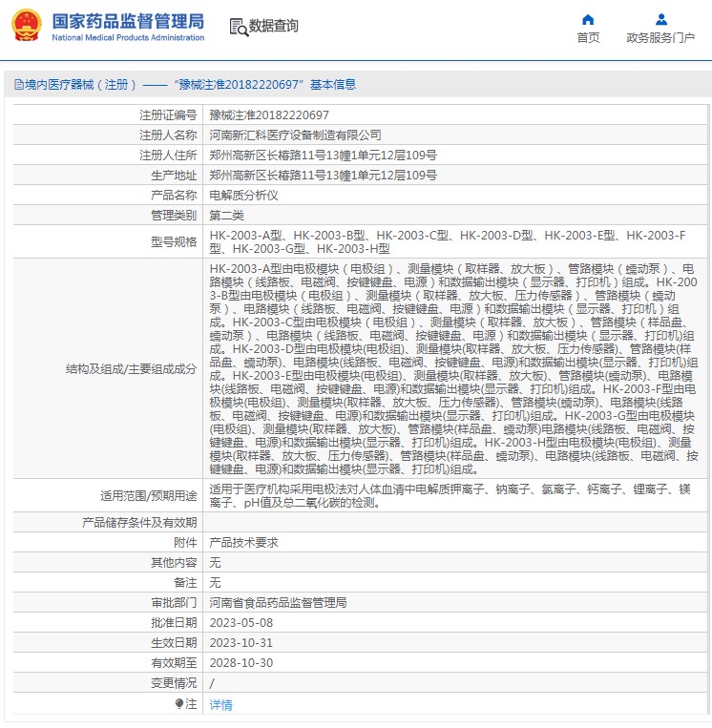This screenshot has height=728, width=712.
Task: Click the 产品名称 label
Action: [174, 195]
